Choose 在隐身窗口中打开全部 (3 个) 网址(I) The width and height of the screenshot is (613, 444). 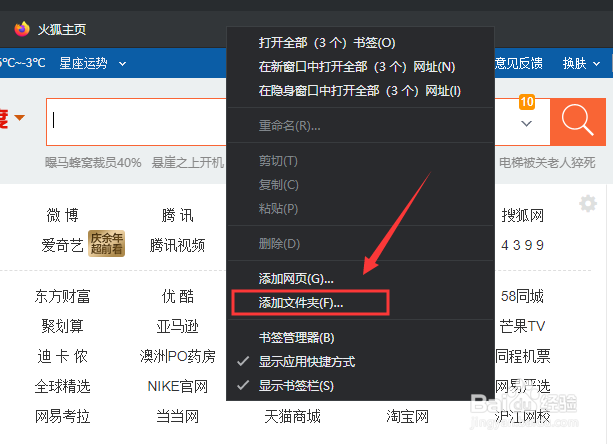coord(360,91)
